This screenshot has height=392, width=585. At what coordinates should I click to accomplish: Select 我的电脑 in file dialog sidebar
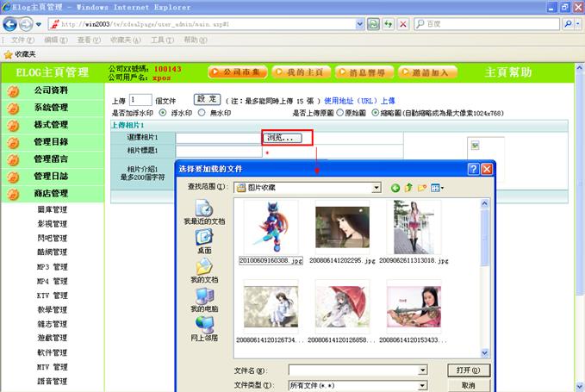click(204, 300)
